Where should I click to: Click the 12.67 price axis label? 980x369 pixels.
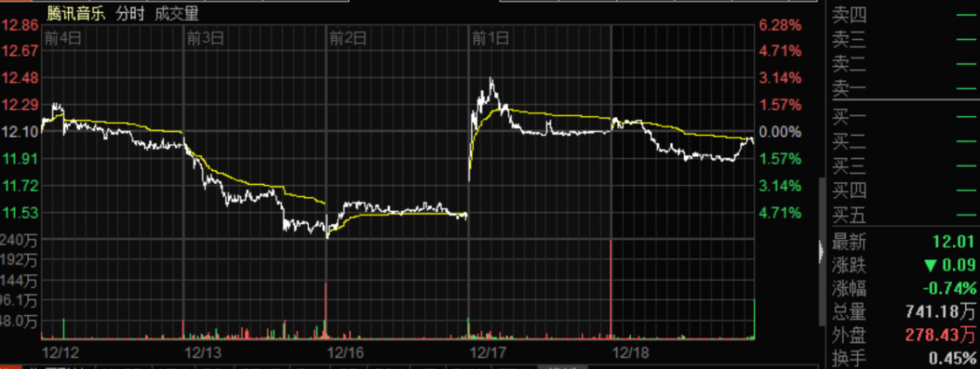point(20,51)
